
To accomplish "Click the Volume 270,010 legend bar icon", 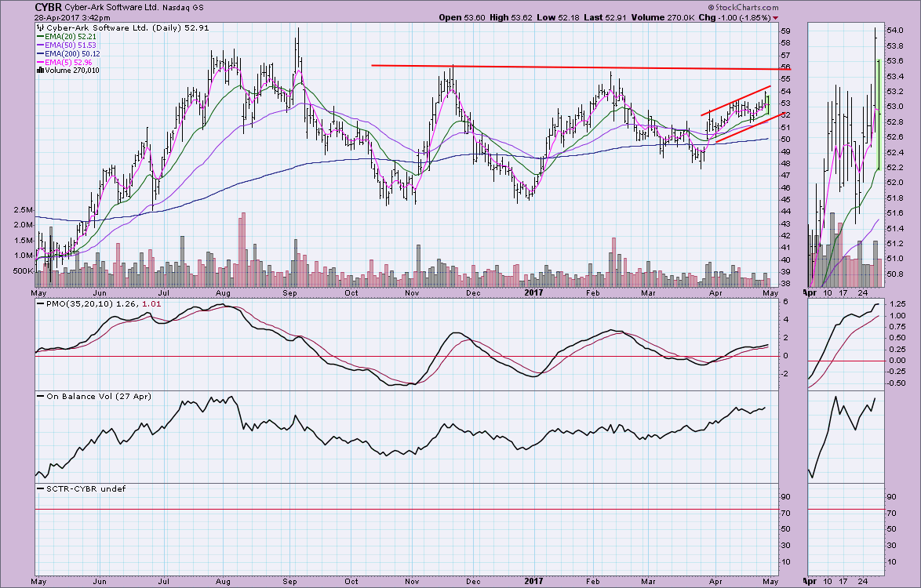I will coord(40,70).
